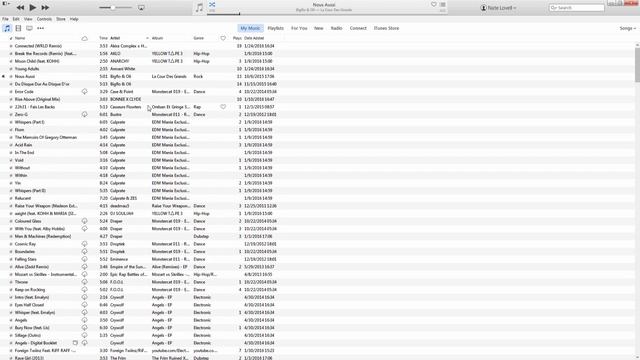The image size is (640, 360).
Task: Open the File menu
Action: (5, 19)
